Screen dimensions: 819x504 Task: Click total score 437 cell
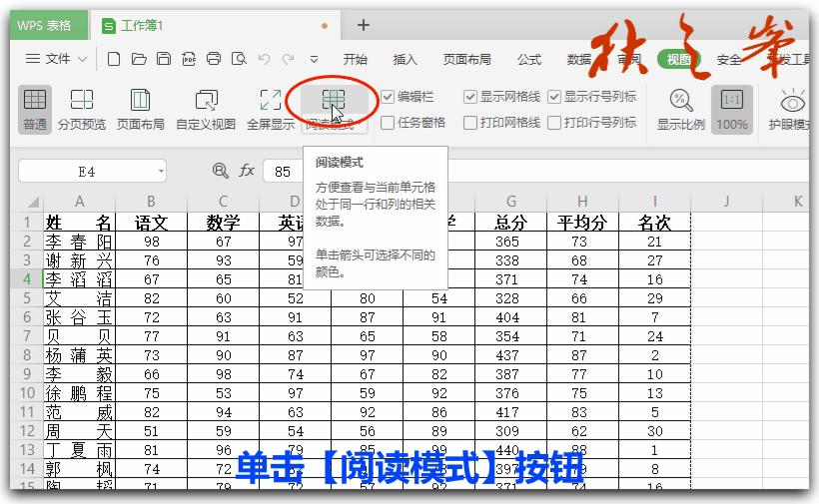coord(510,355)
